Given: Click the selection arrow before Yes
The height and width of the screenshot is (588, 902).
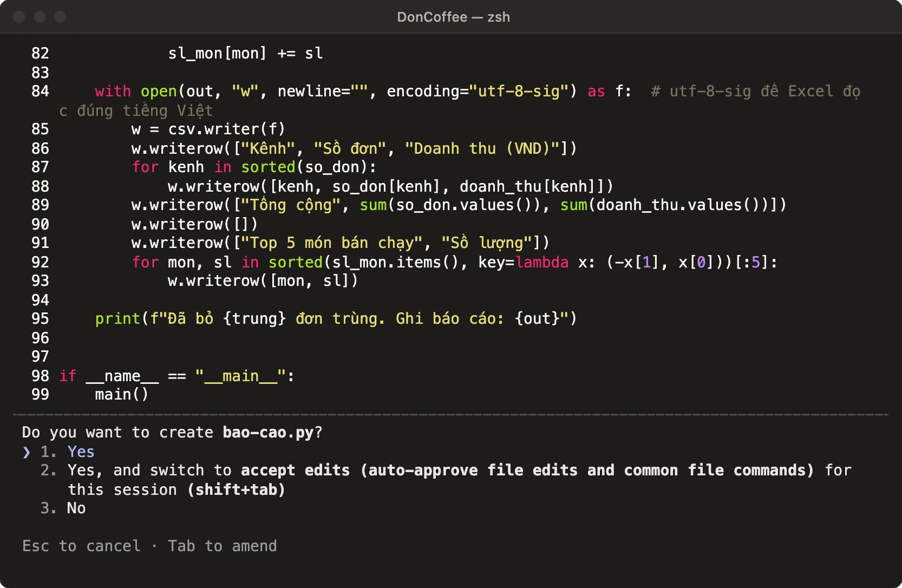Looking at the screenshot, I should (x=27, y=452).
